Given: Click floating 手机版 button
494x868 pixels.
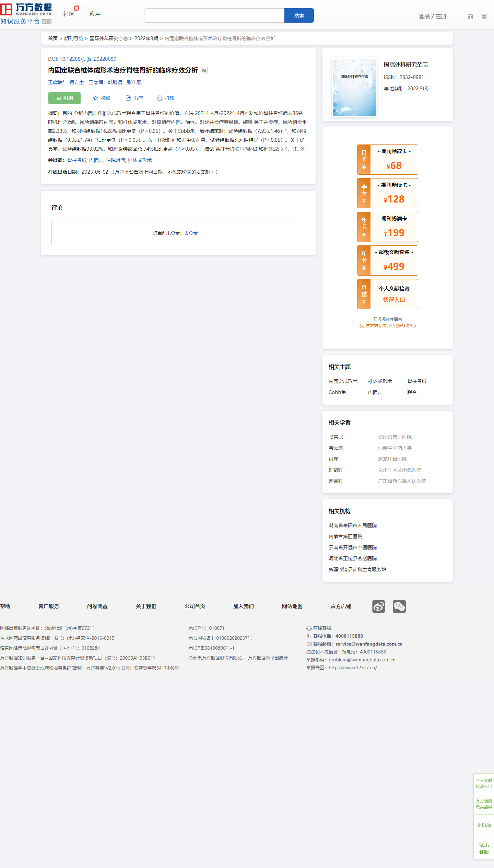Looking at the screenshot, I should coord(484,824).
